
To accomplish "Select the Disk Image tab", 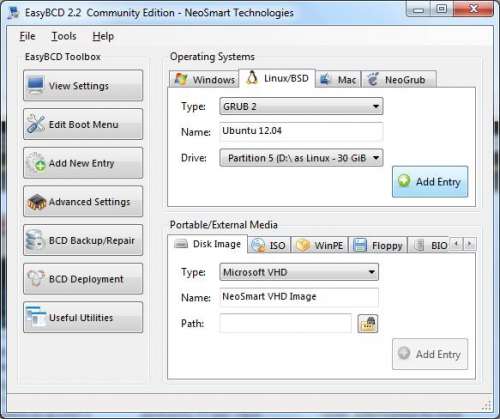I will [x=207, y=244].
